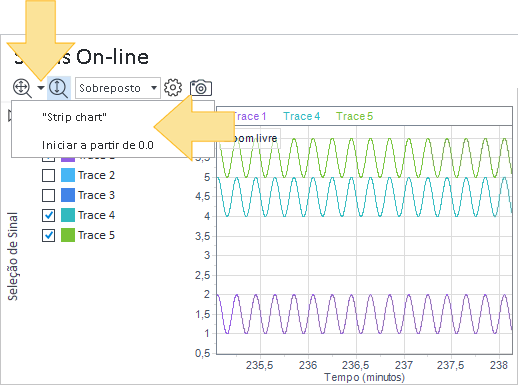The width and height of the screenshot is (518, 385).
Task: Click Trace 1 in the chart legend
Action: point(250,116)
